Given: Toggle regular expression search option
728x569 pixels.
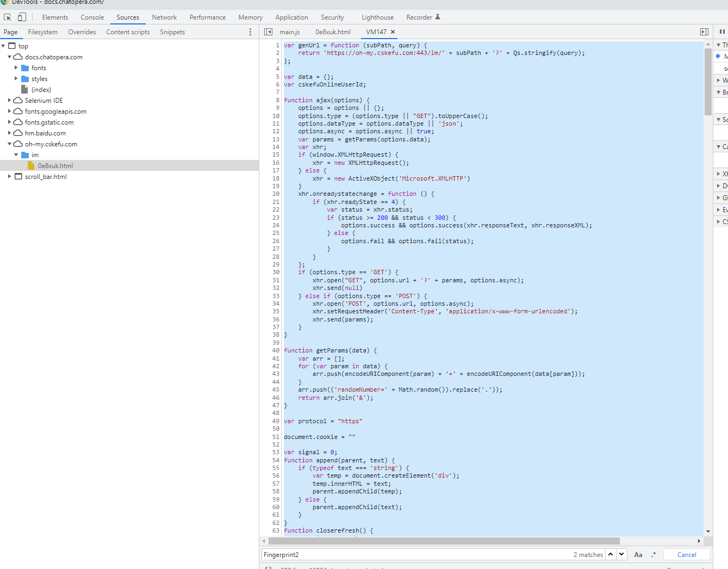Looking at the screenshot, I should [654, 555].
